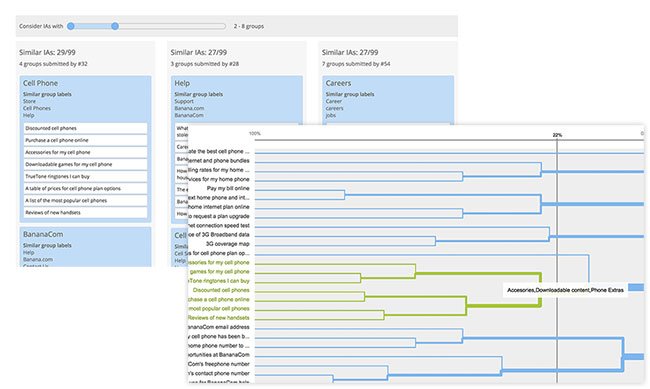
Task: Click green 'Reviews of new handsets' dendrogram label
Action: [219, 318]
